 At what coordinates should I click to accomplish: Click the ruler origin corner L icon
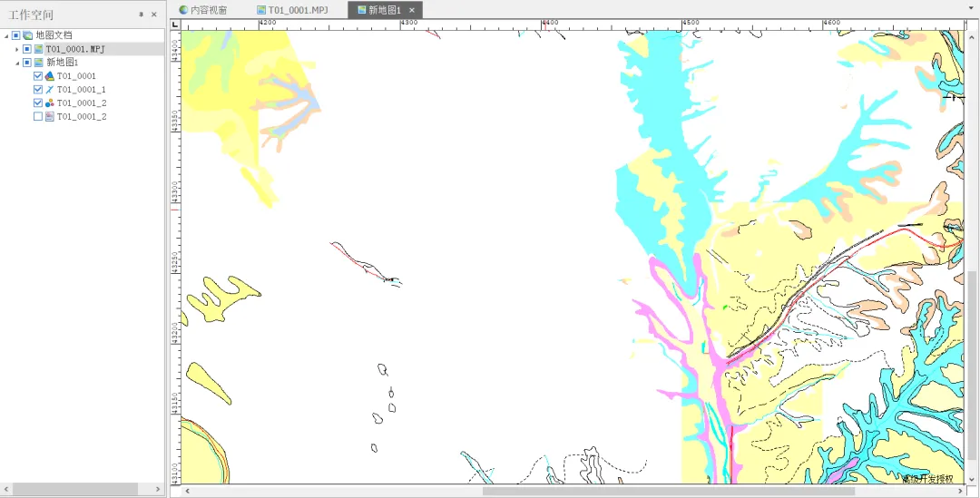(x=176, y=24)
